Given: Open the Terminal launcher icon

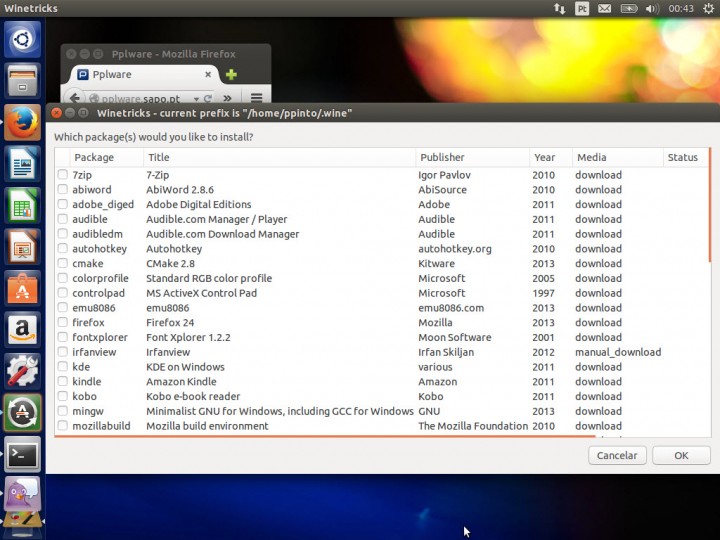Looking at the screenshot, I should (22, 454).
